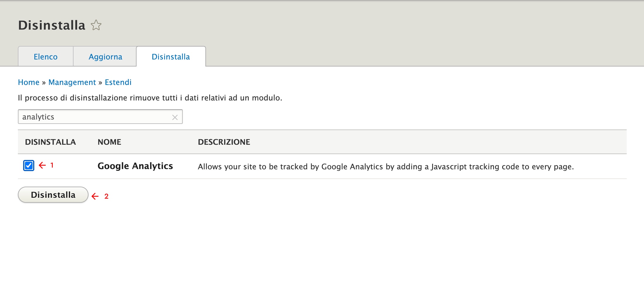Navigate to the Estendi breadcrumb link
The image size is (644, 300).
coord(118,82)
